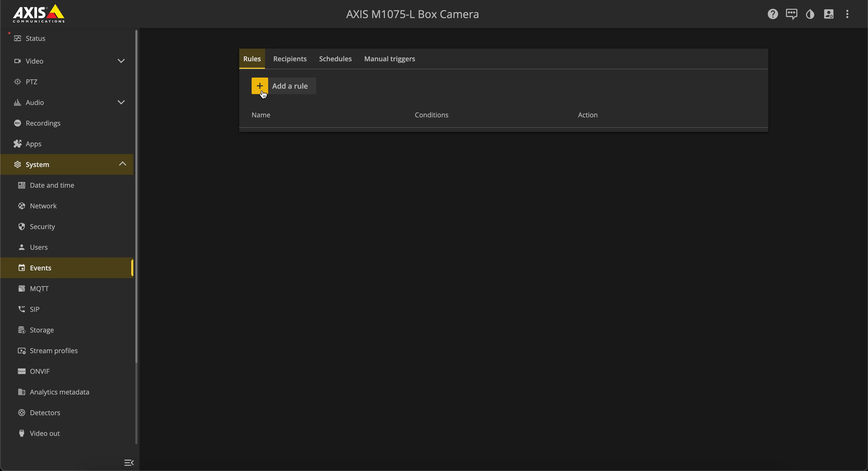Viewport: 868px width, 471px height.
Task: Open the Users page
Action: point(67,247)
